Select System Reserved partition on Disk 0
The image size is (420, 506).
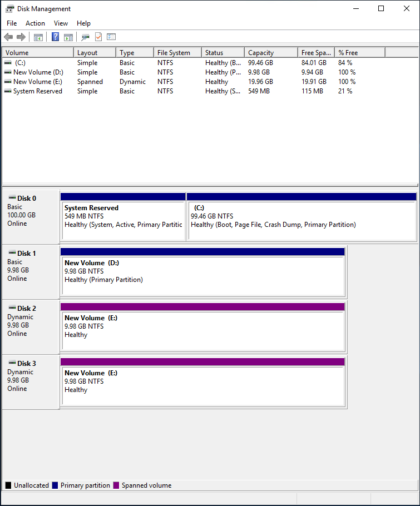123,217
